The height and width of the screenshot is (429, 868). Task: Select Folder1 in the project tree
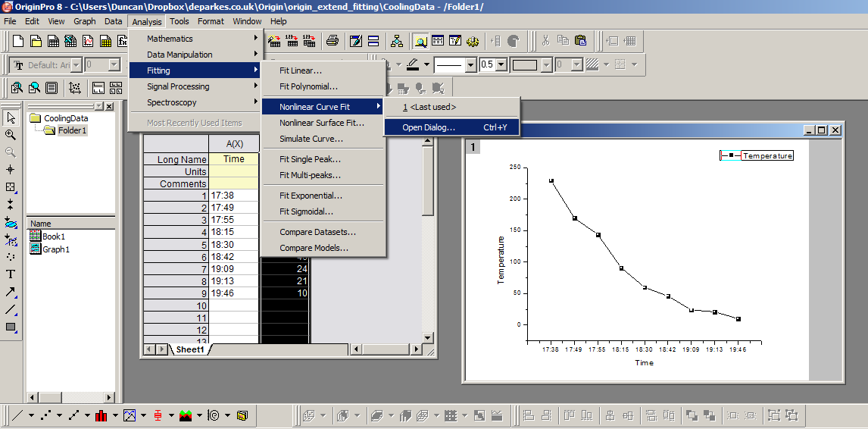[x=71, y=130]
